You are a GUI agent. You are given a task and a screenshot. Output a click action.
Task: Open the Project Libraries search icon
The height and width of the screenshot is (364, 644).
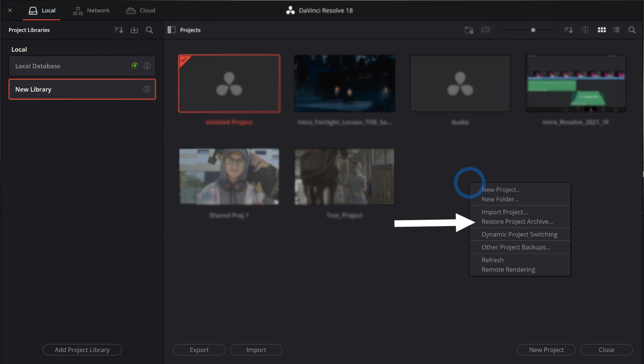(149, 30)
